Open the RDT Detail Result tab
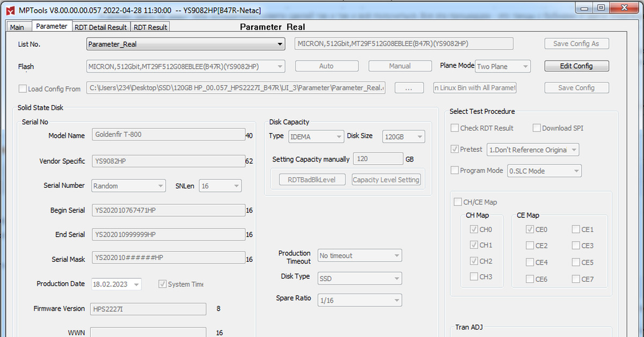 tap(101, 27)
